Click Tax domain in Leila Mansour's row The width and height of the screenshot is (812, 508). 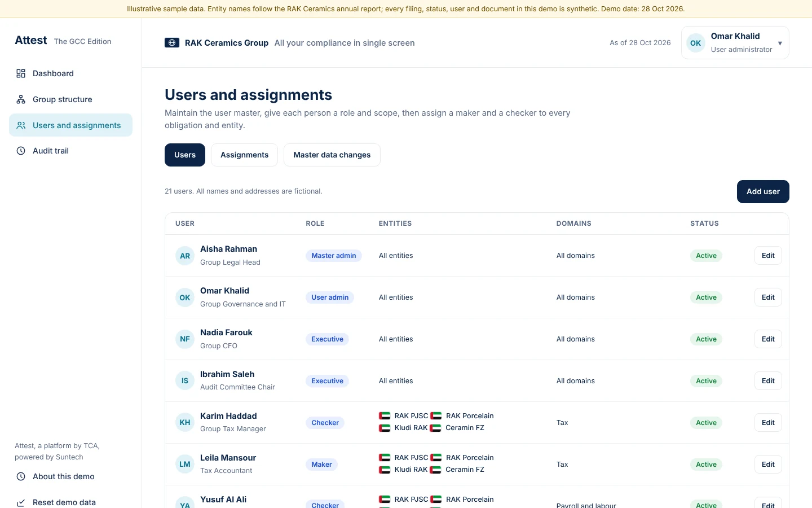(x=562, y=465)
